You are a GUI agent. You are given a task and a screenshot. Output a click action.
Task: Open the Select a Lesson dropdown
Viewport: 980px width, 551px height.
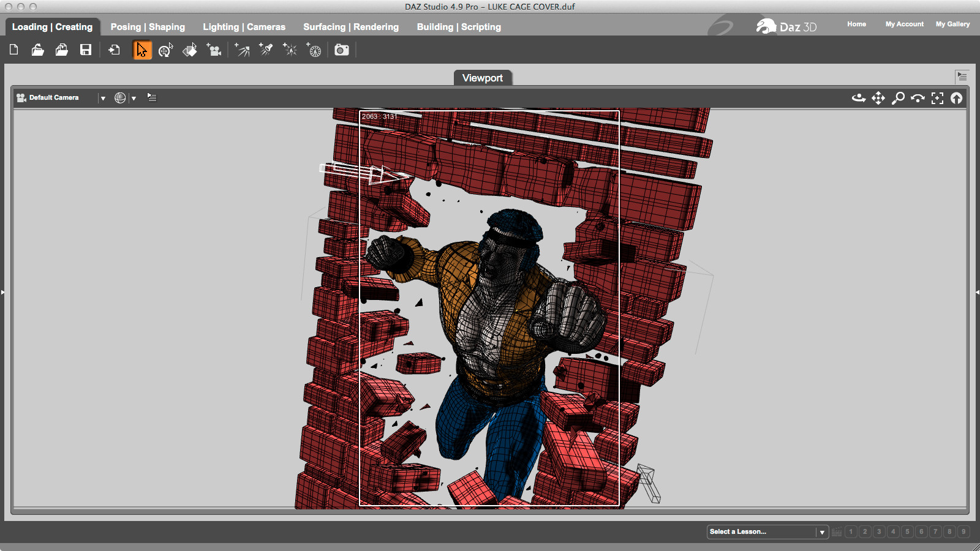pyautogui.click(x=767, y=531)
